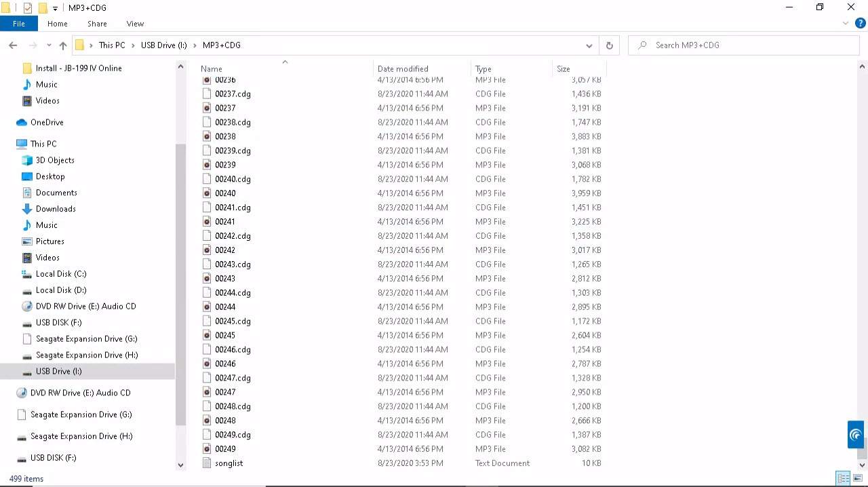The width and height of the screenshot is (868, 487).
Task: Open Downloads in navigation pane
Action: pos(56,210)
